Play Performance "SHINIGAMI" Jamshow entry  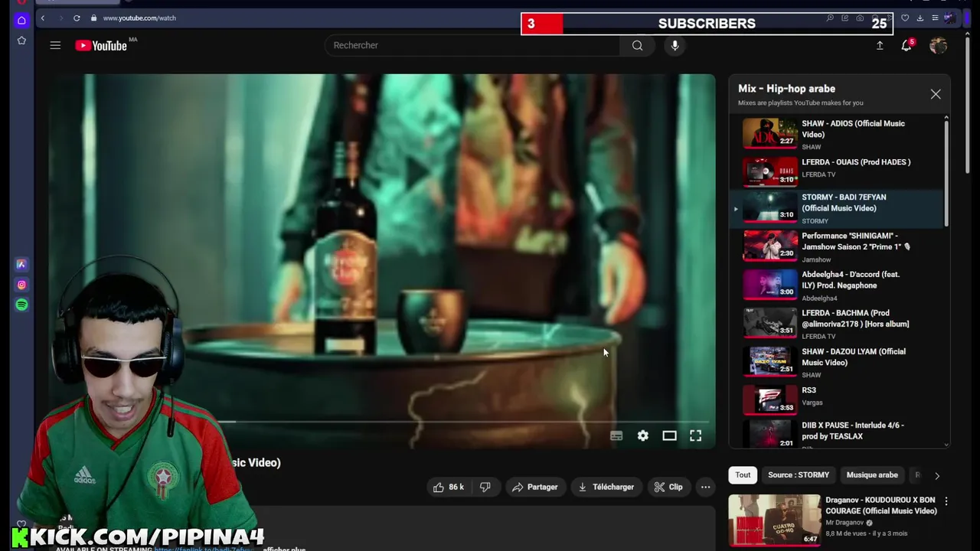coord(837,247)
